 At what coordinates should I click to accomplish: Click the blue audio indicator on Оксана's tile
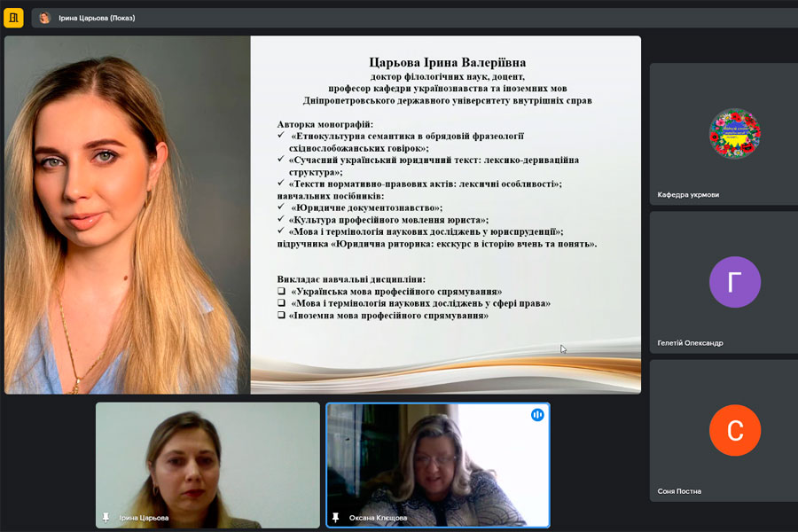pyautogui.click(x=537, y=415)
